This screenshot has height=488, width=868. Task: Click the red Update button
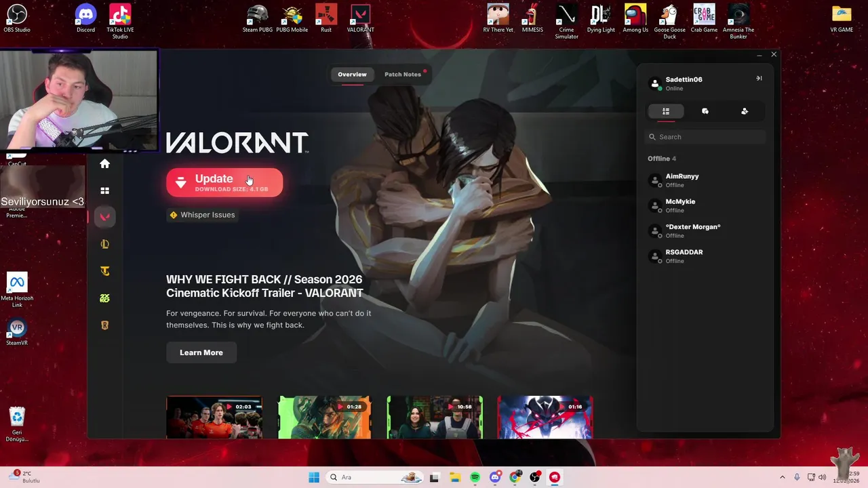[x=224, y=182]
